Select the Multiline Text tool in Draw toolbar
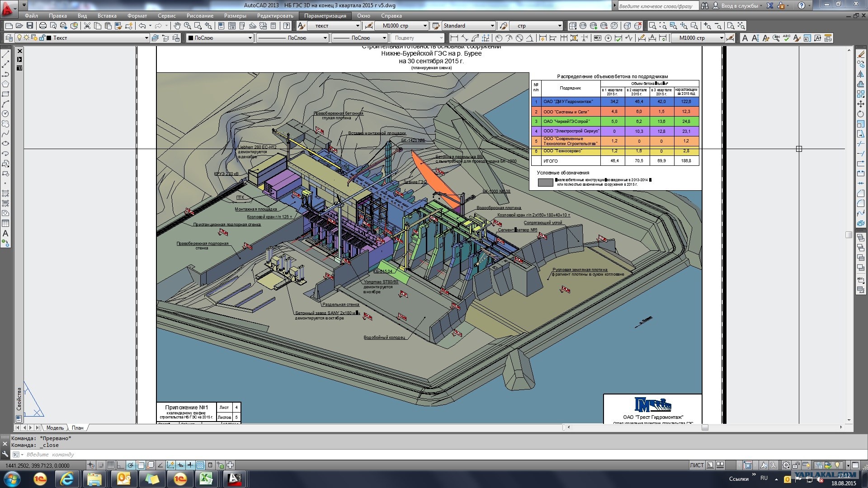This screenshot has width=868, height=488. (x=5, y=234)
